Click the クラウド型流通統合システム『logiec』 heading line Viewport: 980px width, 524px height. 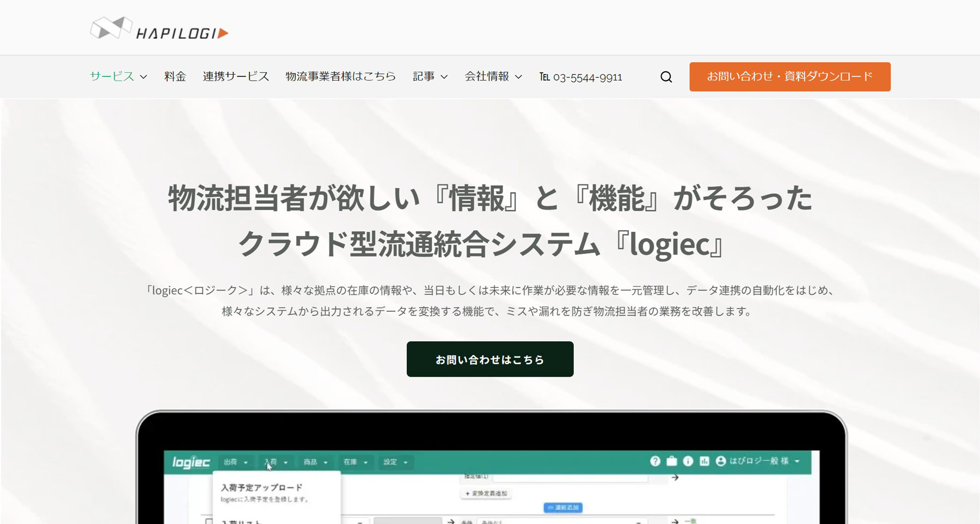[481, 243]
